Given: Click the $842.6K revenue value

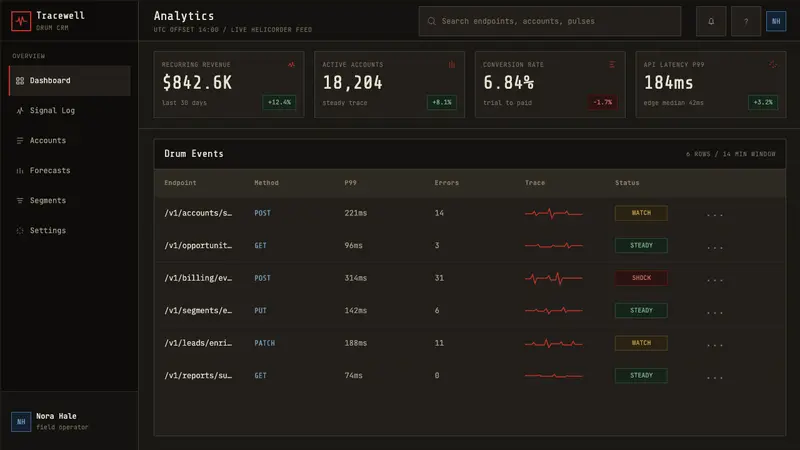Looking at the screenshot, I should click(x=197, y=83).
